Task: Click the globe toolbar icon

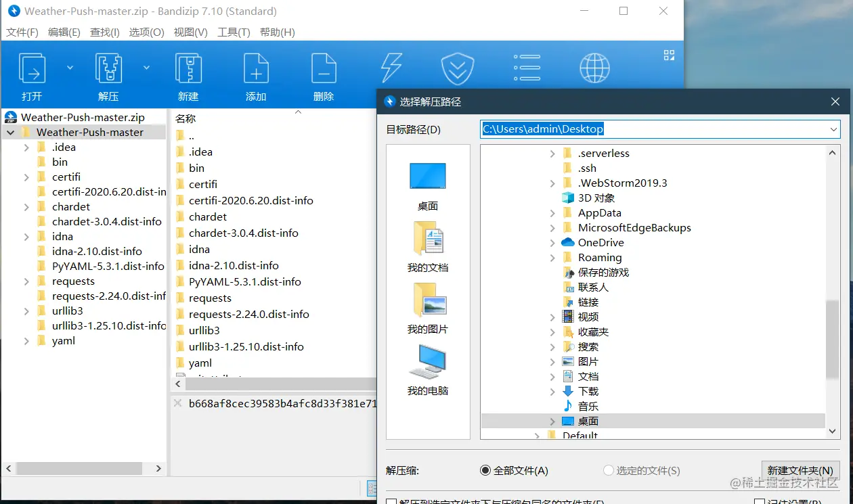Action: 594,68
